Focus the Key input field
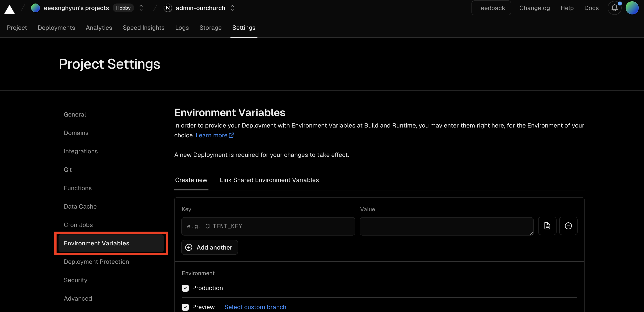This screenshot has width=644, height=312. pyautogui.click(x=268, y=226)
